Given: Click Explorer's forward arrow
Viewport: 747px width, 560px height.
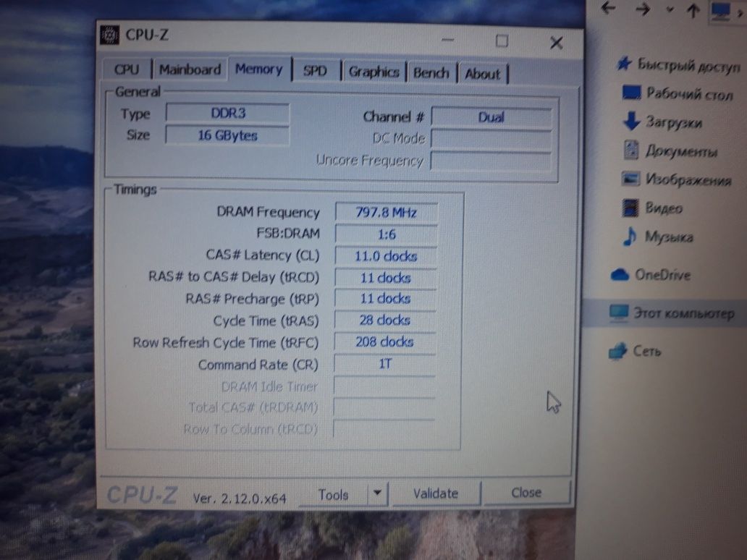Looking at the screenshot, I should point(642,9).
